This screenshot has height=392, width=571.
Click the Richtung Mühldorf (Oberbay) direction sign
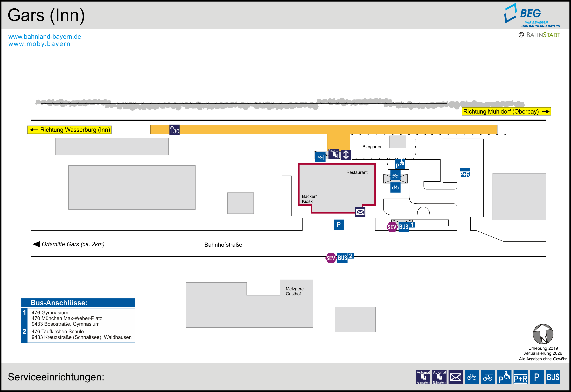506,111
